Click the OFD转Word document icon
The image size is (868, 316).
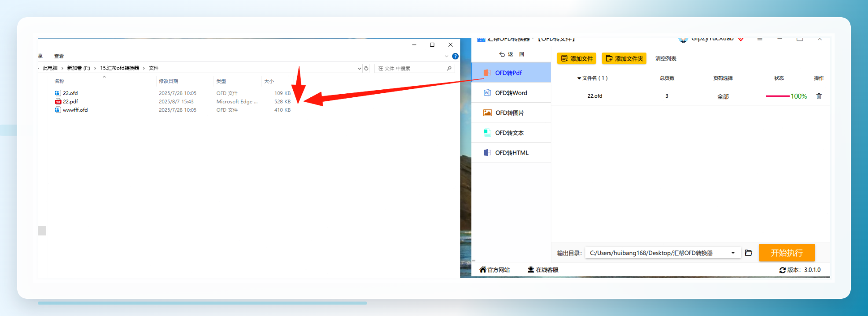pyautogui.click(x=487, y=93)
